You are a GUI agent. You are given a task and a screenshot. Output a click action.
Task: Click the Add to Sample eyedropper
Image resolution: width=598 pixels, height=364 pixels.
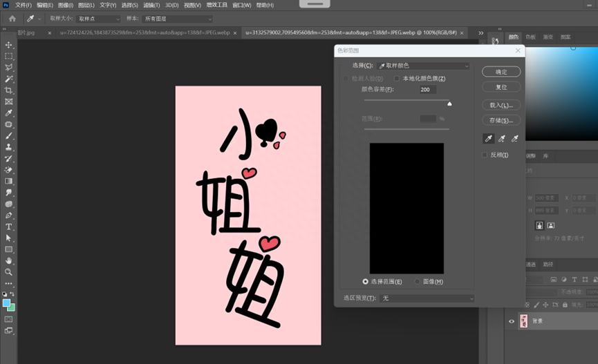click(x=501, y=139)
